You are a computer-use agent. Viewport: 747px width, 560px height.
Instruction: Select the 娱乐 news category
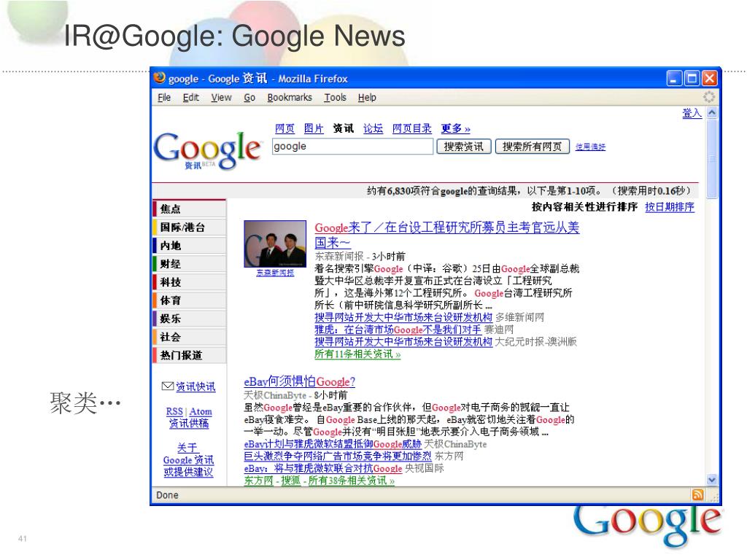(189, 319)
